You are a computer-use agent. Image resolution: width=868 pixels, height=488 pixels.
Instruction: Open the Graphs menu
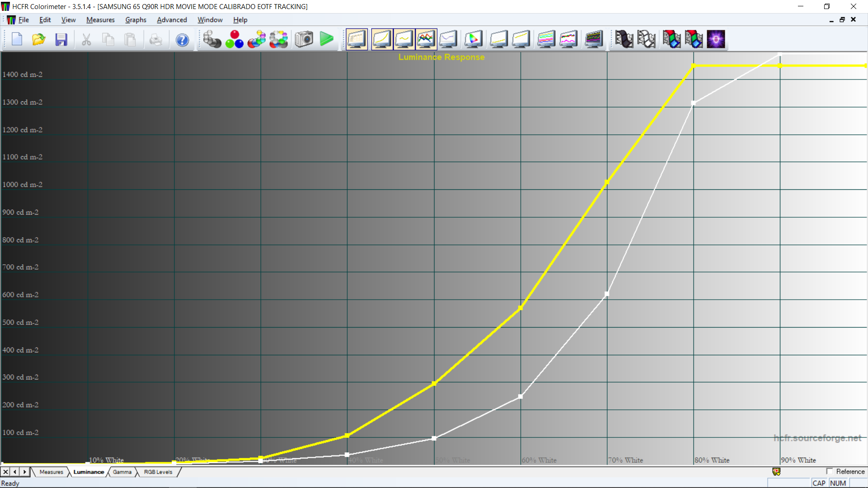[x=136, y=20]
